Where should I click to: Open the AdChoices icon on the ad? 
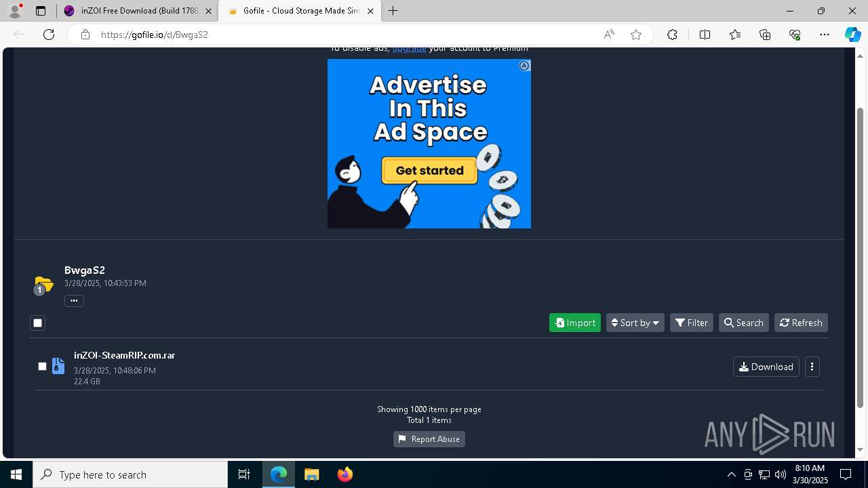[524, 66]
